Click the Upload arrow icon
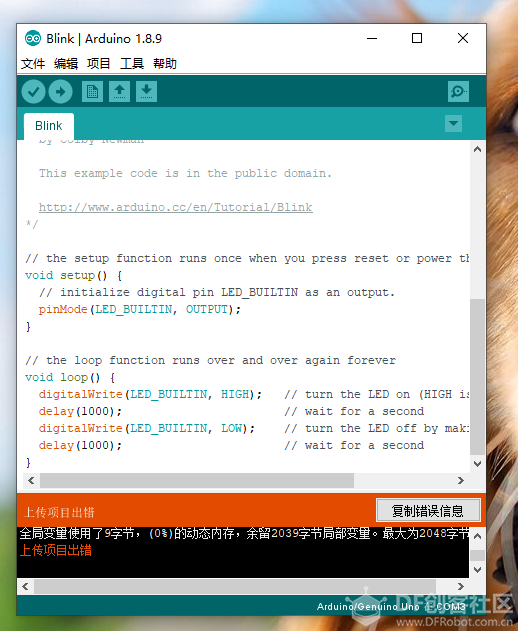The width and height of the screenshot is (518, 631). [x=60, y=92]
